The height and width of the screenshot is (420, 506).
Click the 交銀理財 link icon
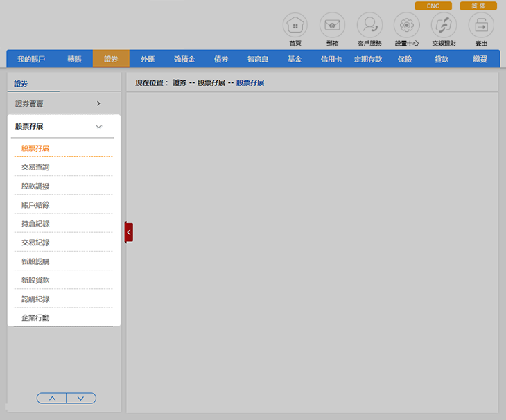(x=444, y=26)
